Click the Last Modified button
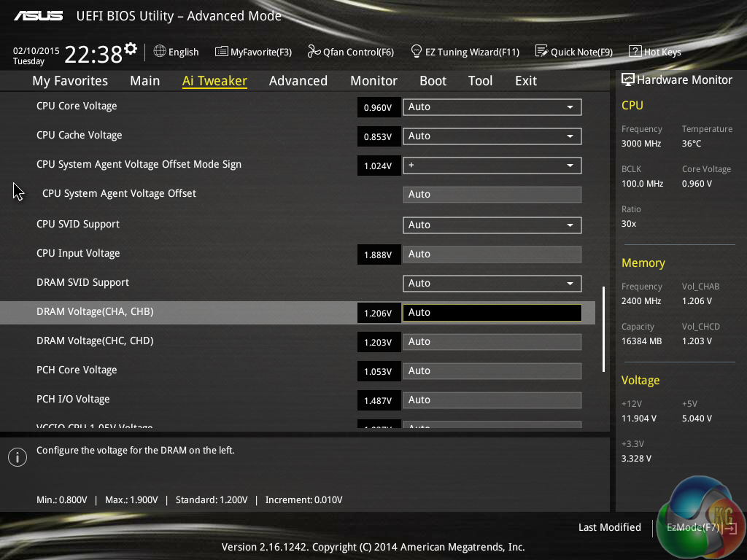Image resolution: width=747 pixels, height=560 pixels. tap(609, 527)
